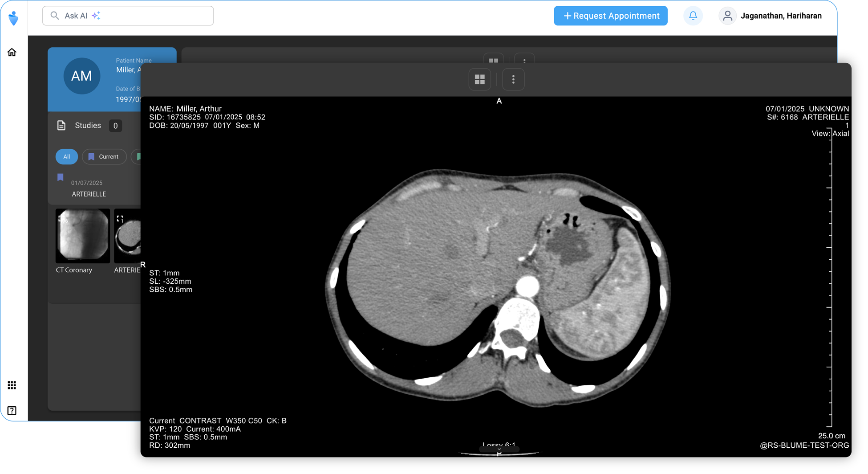Click the app logo at top left

click(x=13, y=18)
